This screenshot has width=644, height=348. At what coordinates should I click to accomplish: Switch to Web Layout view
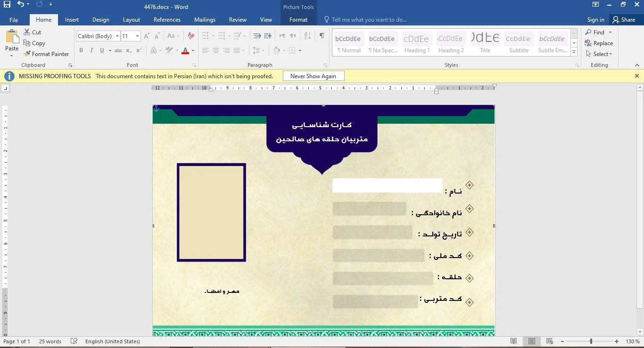549,341
